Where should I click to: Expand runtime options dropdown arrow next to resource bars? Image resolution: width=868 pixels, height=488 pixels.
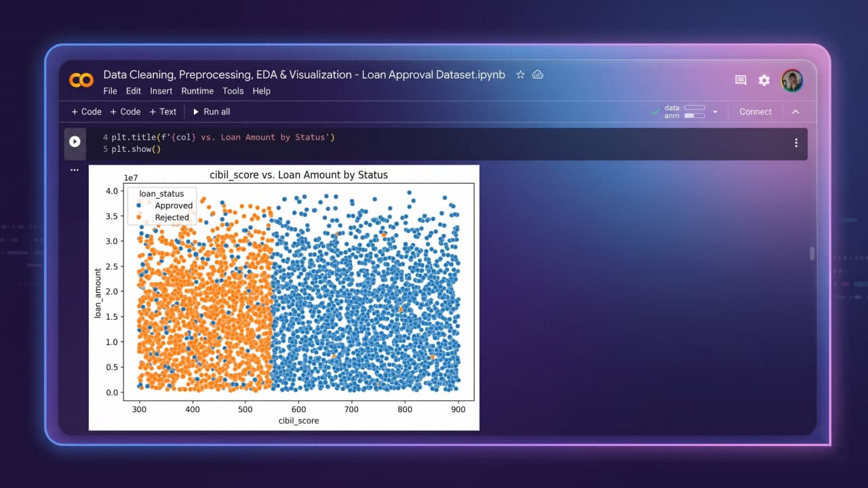[715, 112]
